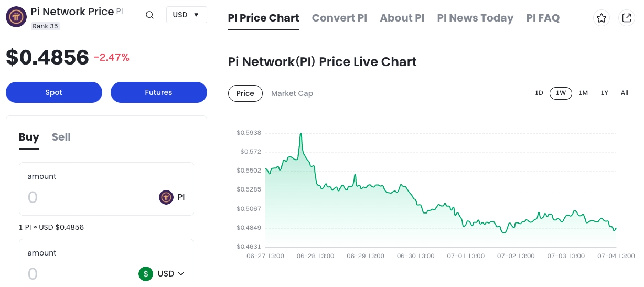Image resolution: width=644 pixels, height=287 pixels.
Task: Expand the USD selector chevron in amount box
Action: [x=181, y=274]
